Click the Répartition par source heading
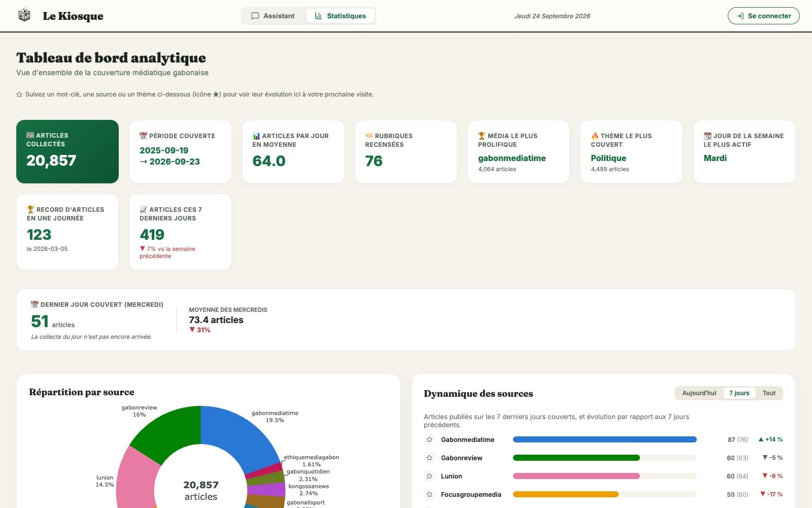Image resolution: width=812 pixels, height=508 pixels. pyautogui.click(x=82, y=392)
